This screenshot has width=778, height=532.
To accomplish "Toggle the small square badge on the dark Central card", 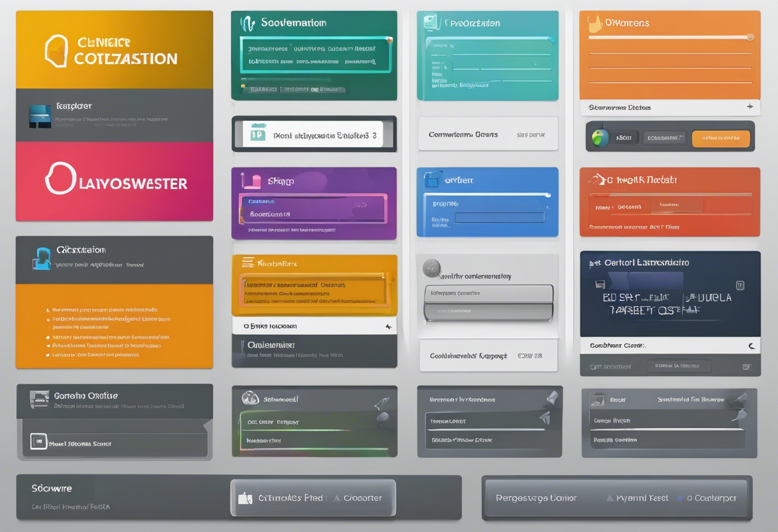I will (x=740, y=285).
